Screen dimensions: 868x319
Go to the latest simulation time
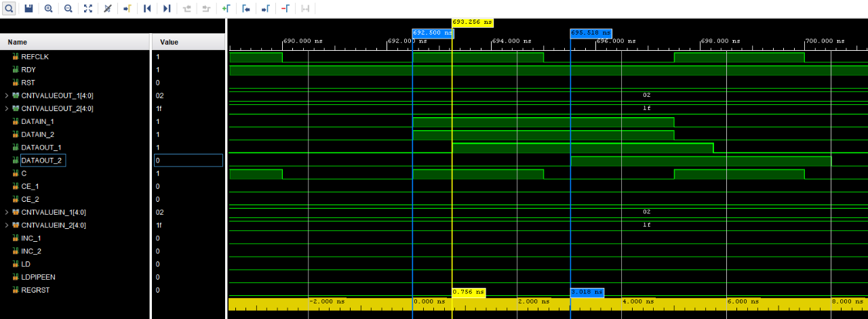coord(167,9)
